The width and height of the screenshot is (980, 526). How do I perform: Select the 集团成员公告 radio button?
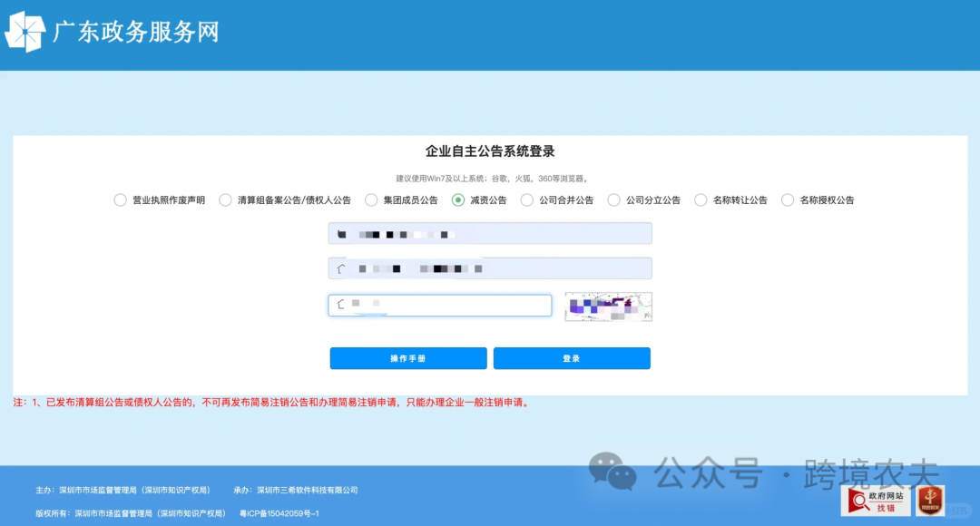pos(371,200)
